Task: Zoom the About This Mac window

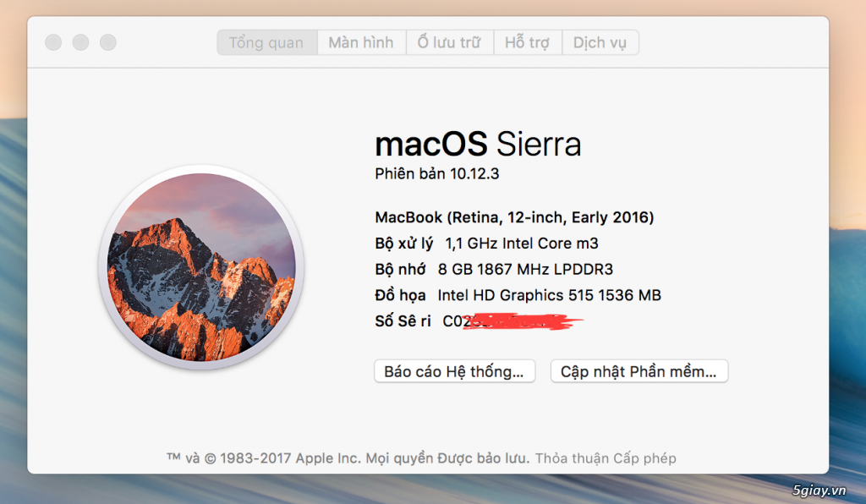Action: 108,42
